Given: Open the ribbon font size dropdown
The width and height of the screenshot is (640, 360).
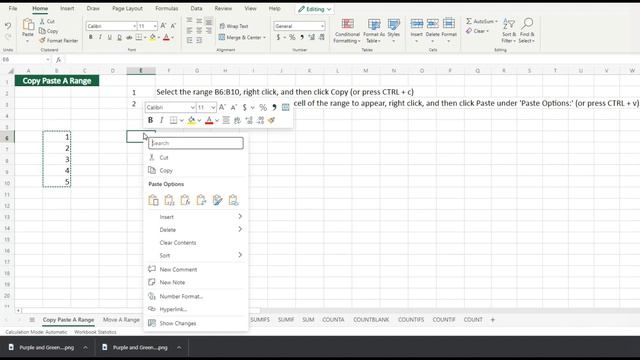Looking at the screenshot, I should click(155, 26).
